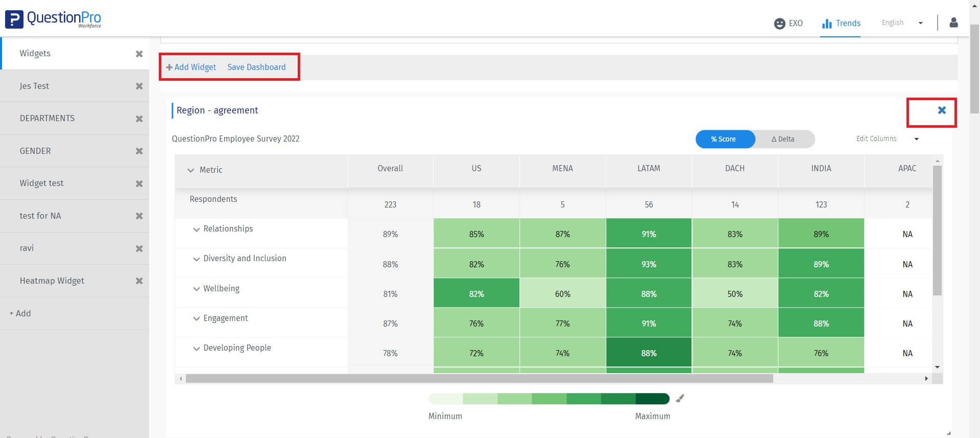The width and height of the screenshot is (980, 438).
Task: Click the darkest green legend swatch
Action: (652, 399)
